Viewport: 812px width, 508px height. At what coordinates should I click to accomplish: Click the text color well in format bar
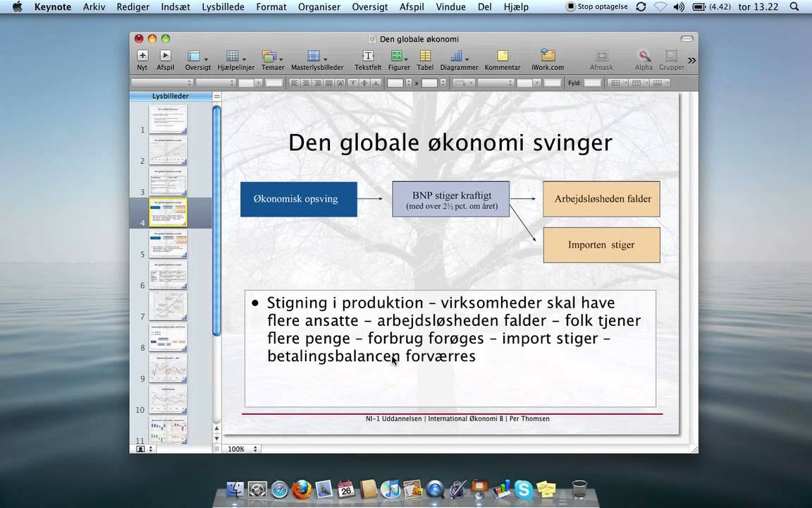point(274,83)
